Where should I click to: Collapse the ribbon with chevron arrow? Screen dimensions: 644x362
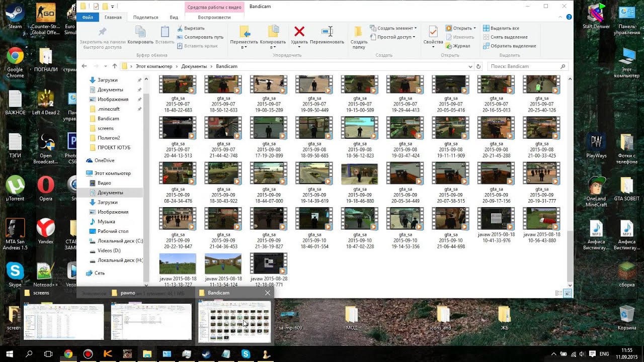559,17
